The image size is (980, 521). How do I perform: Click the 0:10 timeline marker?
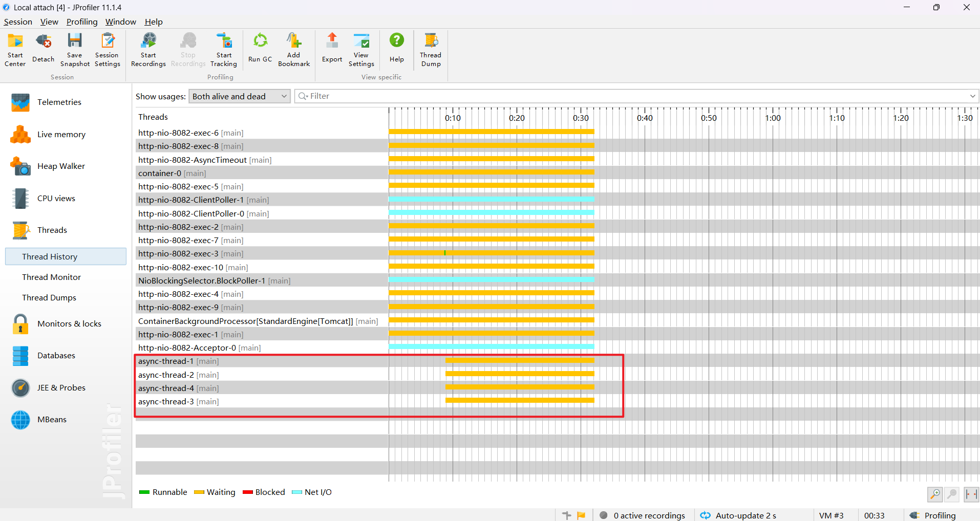453,118
